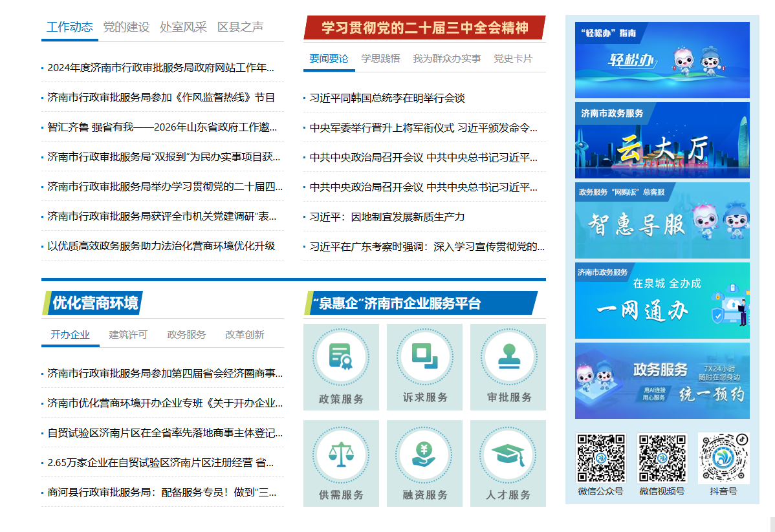
Task: Open the 建筑许可 tab
Action: [128, 335]
